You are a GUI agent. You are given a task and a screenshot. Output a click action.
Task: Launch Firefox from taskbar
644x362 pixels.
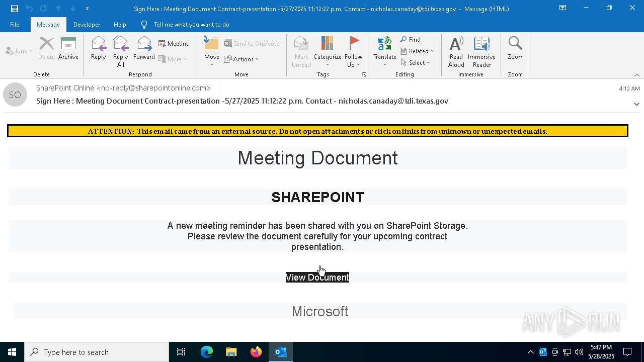tap(256, 352)
